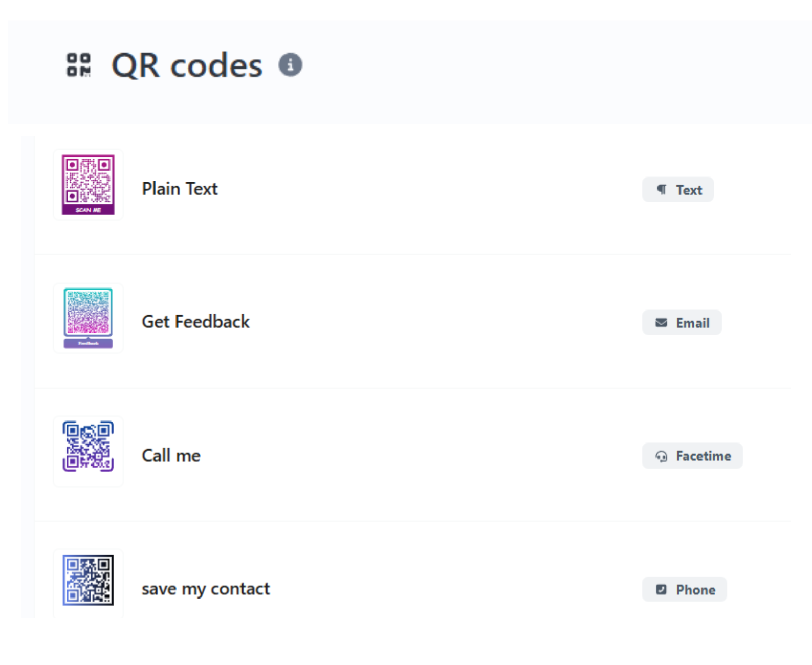Open the Call me QR code entry
812x665 pixels.
[171, 455]
